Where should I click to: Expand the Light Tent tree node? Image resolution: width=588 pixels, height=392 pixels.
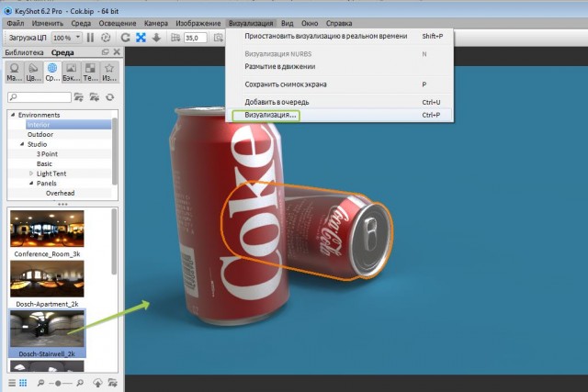click(x=31, y=174)
